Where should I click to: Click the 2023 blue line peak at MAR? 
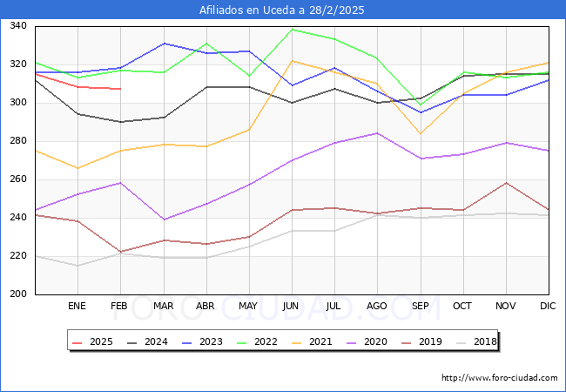(x=165, y=44)
